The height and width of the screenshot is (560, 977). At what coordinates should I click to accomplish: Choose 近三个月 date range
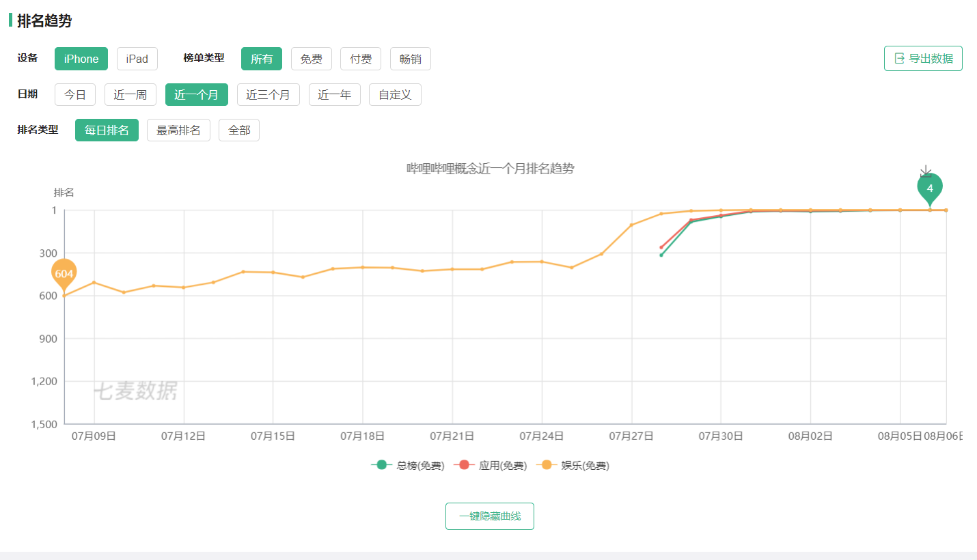(x=269, y=95)
